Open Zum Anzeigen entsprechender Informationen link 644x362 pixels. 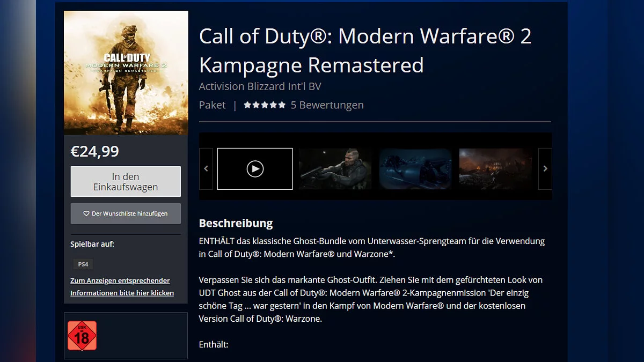[x=122, y=287]
